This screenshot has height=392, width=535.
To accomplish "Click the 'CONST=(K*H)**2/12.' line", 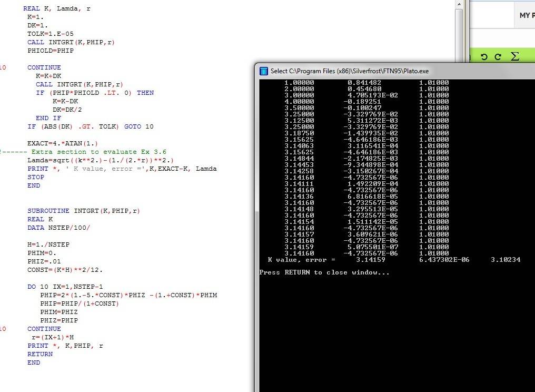I will (x=65, y=270).
